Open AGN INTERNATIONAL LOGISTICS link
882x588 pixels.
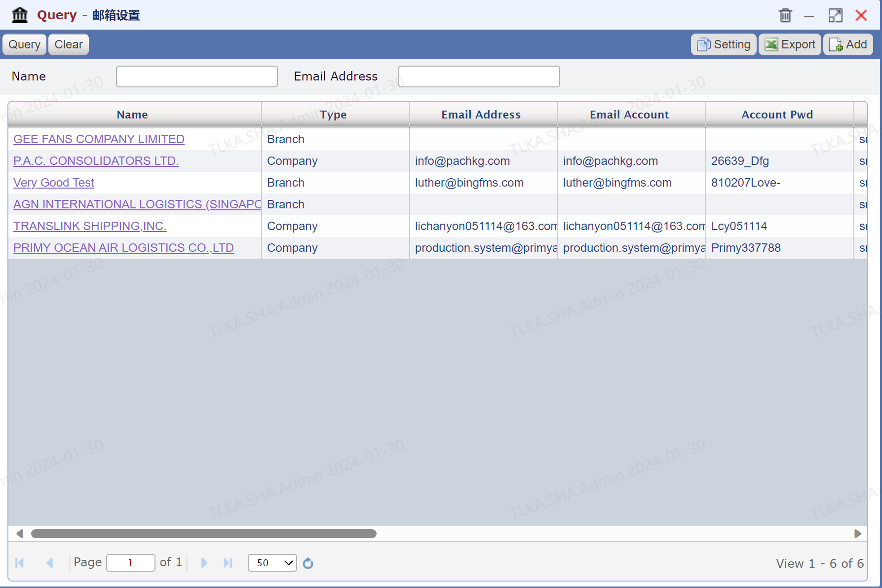pyautogui.click(x=137, y=204)
